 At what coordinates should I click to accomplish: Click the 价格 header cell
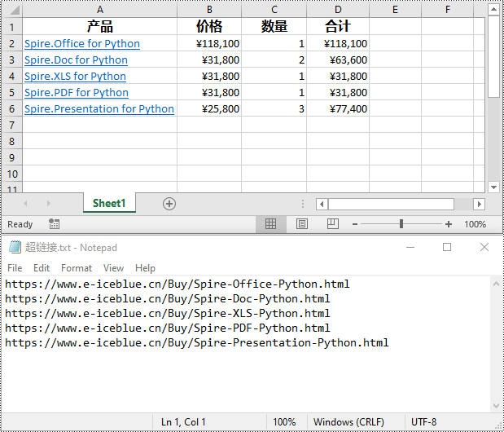[209, 26]
